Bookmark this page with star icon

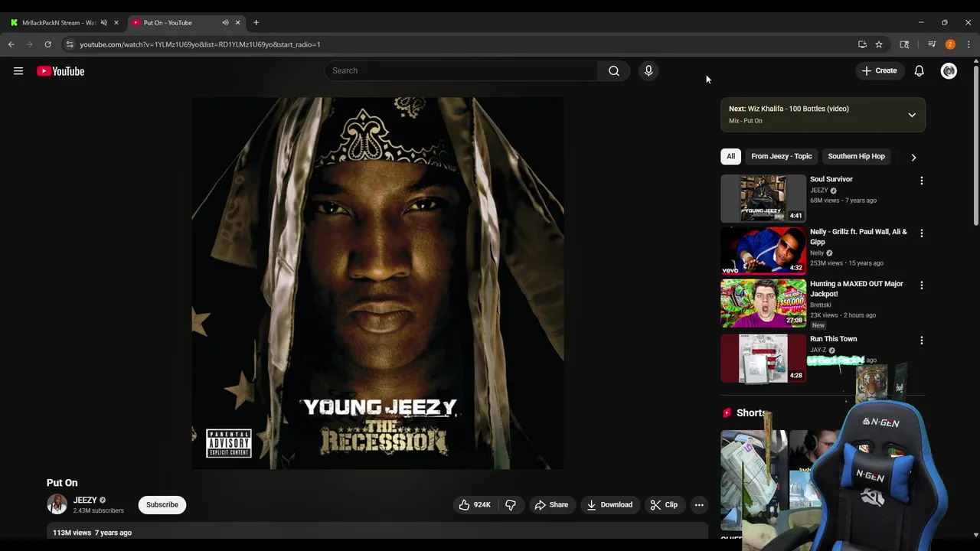pos(879,44)
